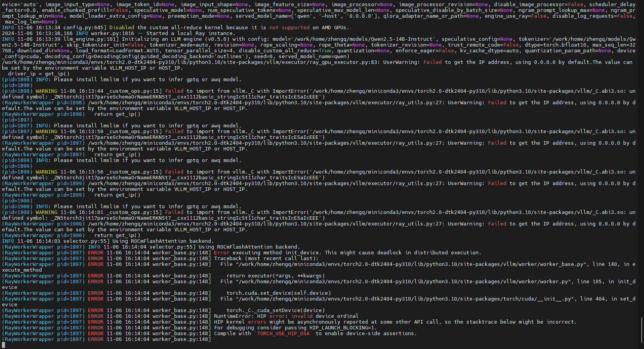Click 'max_log_len=None)' at top

[31, 22]
